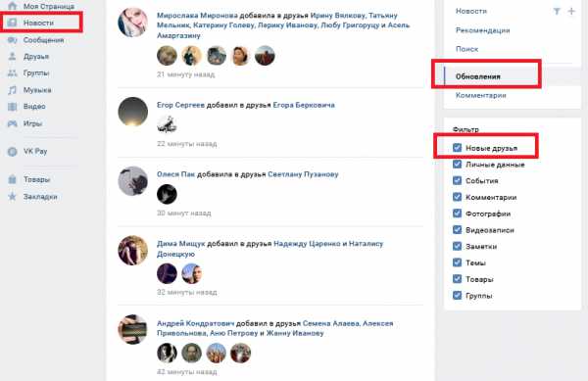Open the Сообщения messages icon
588x381 pixels.
point(13,40)
